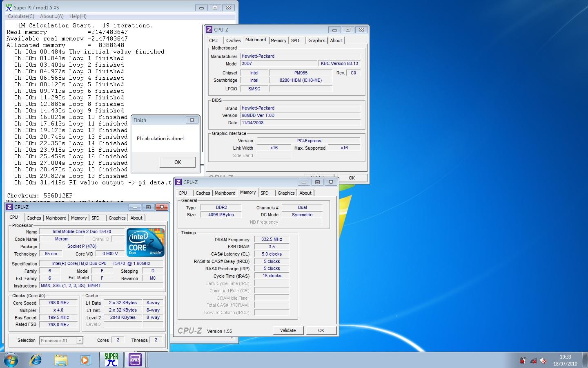Image resolution: width=588 pixels, height=368 pixels.
Task: Click the FSB:DRAM ratio 3:5
Action: click(272, 247)
